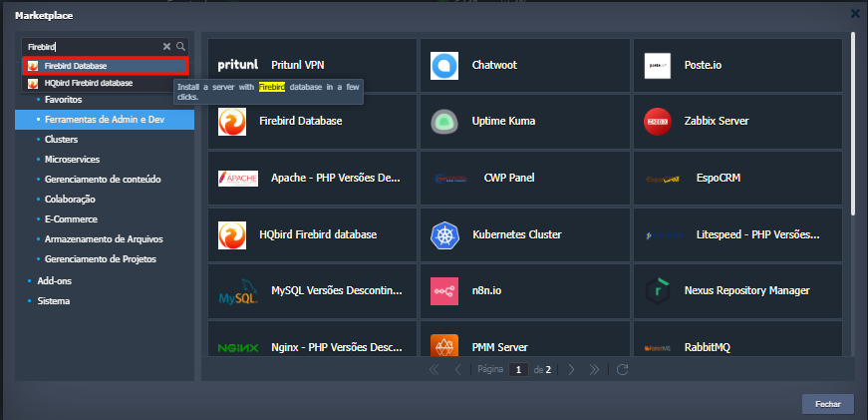Go to previous page arrow

(457, 369)
